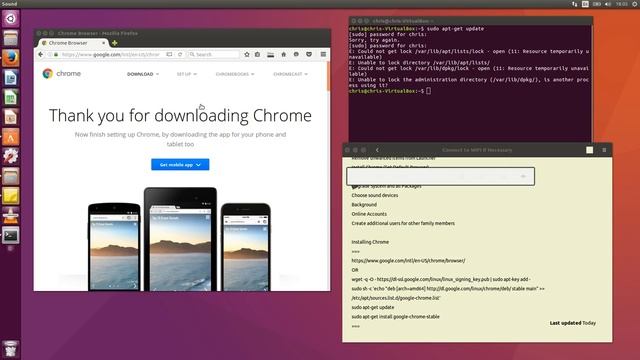This screenshot has width=640, height=360.
Task: Click the terminal prompt cursor line
Action: (390, 91)
